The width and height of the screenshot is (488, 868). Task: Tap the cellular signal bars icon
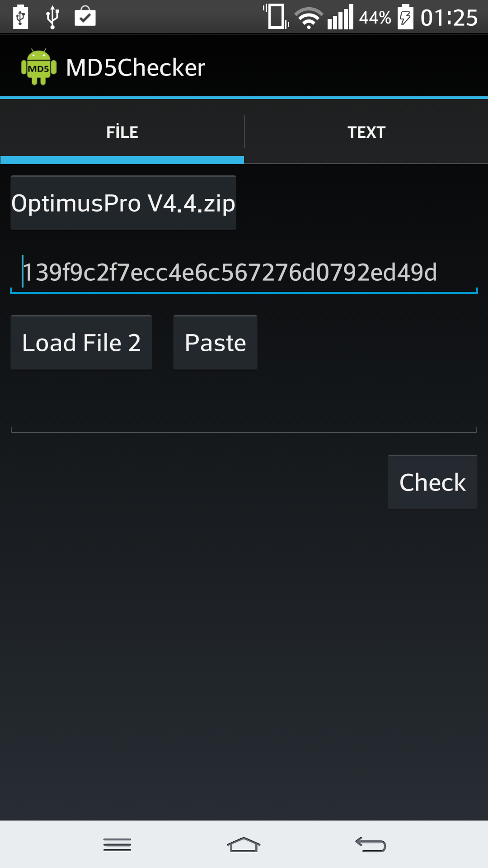[340, 17]
